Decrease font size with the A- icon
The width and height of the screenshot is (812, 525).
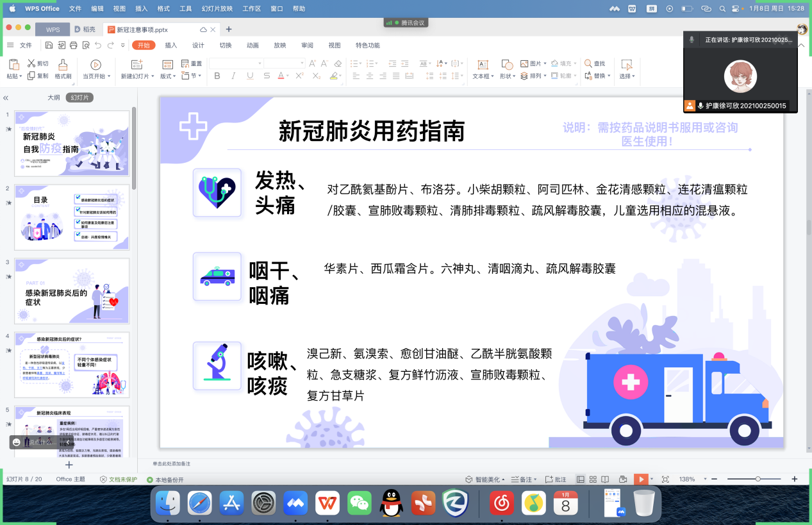click(325, 63)
